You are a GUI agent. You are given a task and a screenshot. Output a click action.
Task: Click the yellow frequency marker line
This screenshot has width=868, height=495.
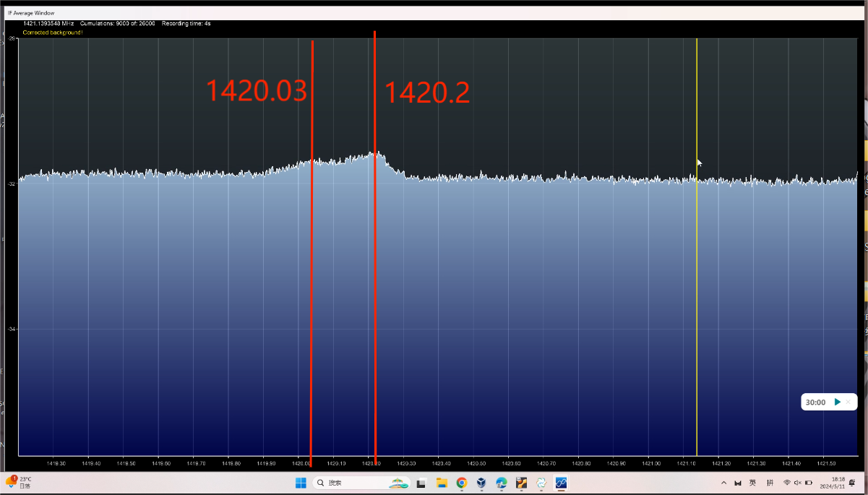tap(697, 289)
